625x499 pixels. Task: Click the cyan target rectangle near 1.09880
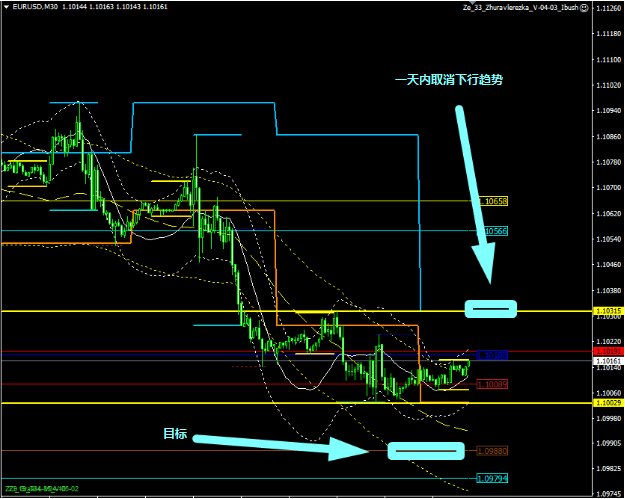(426, 452)
